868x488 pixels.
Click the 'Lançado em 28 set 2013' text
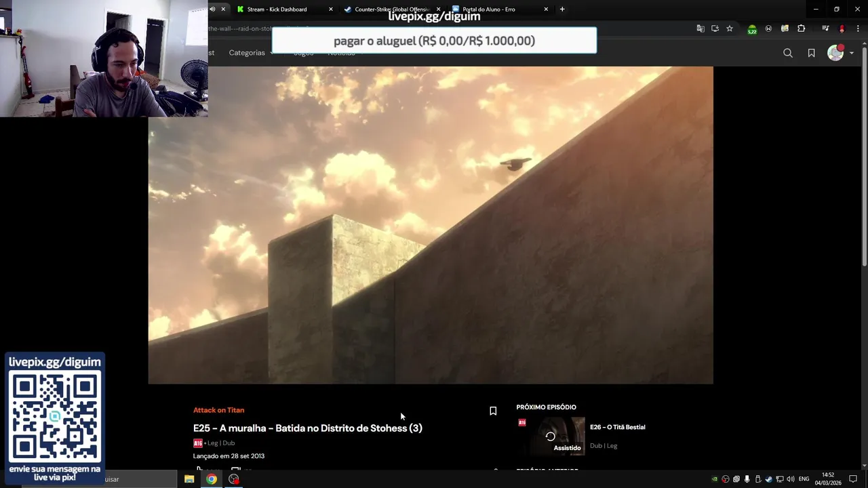tap(229, 456)
